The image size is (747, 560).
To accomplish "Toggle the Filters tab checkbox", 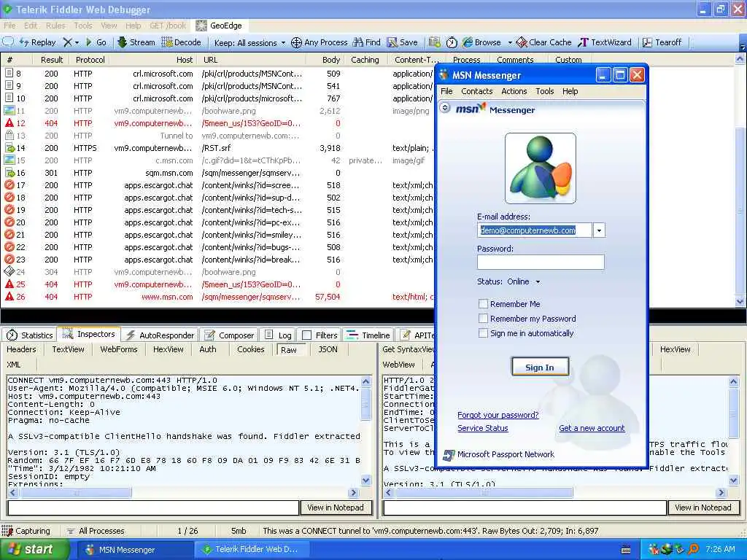I will click(307, 335).
